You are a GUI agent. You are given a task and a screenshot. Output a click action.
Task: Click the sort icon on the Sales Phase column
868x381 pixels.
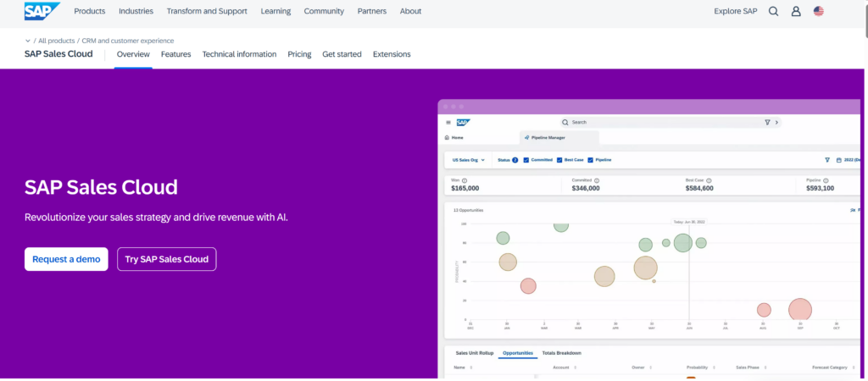765,367
